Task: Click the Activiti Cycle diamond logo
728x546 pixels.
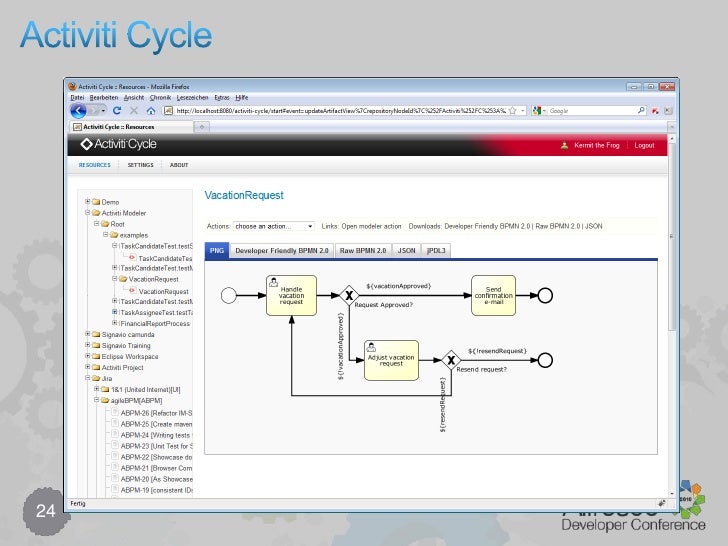Action: click(x=86, y=144)
